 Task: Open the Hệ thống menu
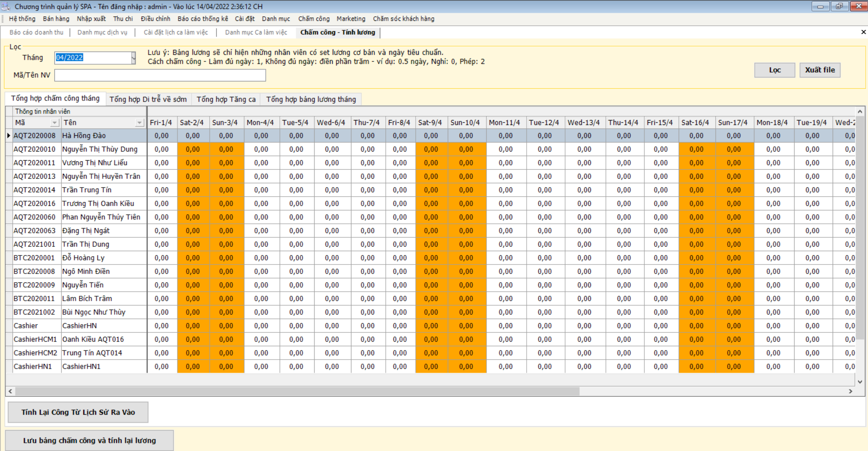pos(22,19)
